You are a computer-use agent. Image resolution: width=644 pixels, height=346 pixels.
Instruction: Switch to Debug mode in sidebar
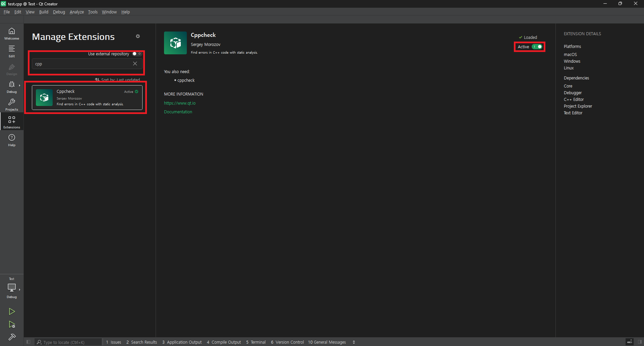(12, 87)
